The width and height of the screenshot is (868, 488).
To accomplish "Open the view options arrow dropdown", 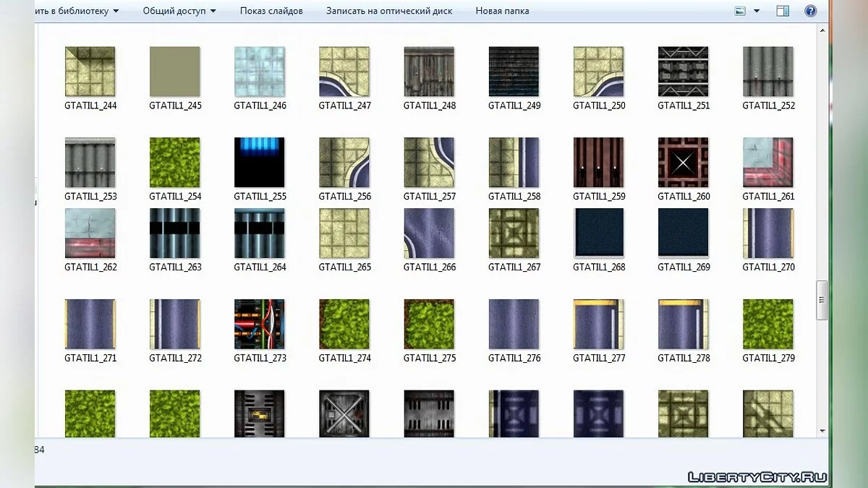I will point(757,11).
